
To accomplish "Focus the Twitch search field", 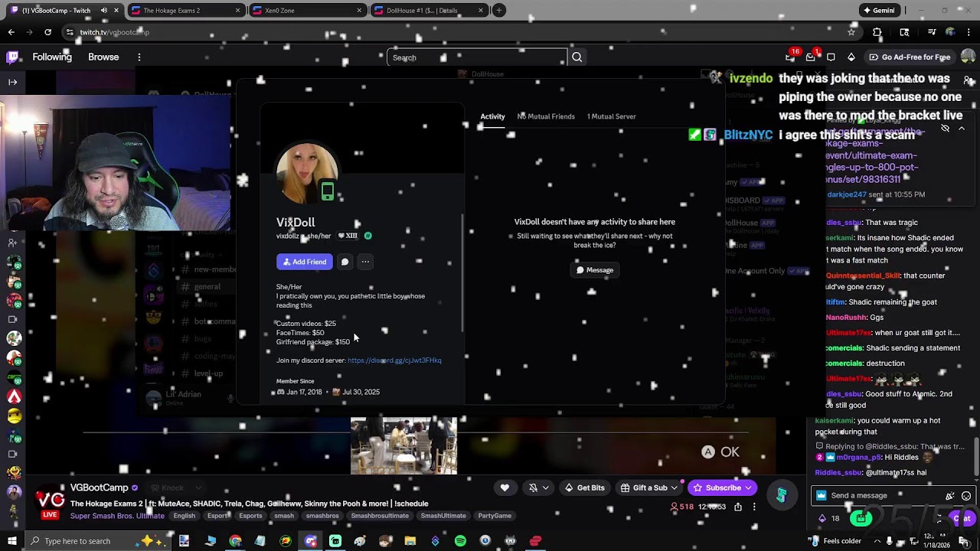I will [477, 57].
